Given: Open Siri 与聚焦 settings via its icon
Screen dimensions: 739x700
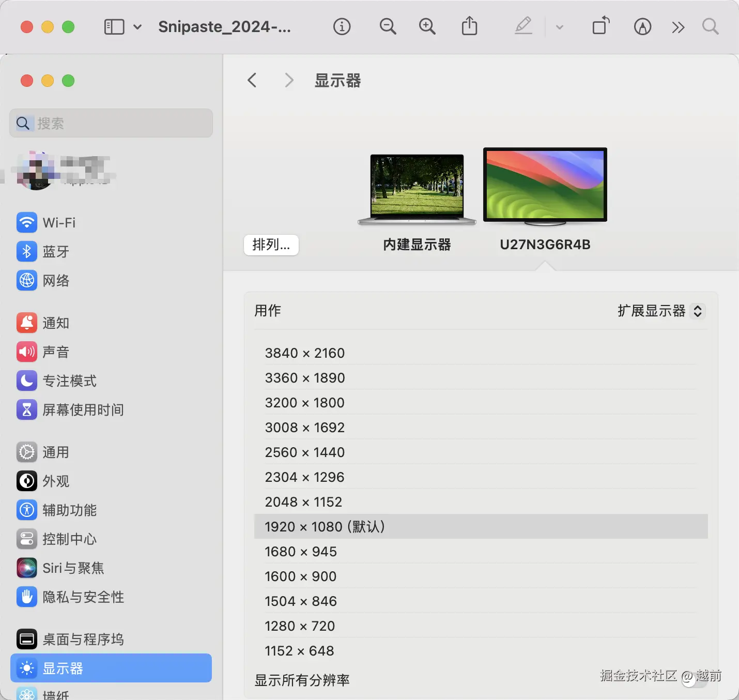Looking at the screenshot, I should tap(26, 568).
